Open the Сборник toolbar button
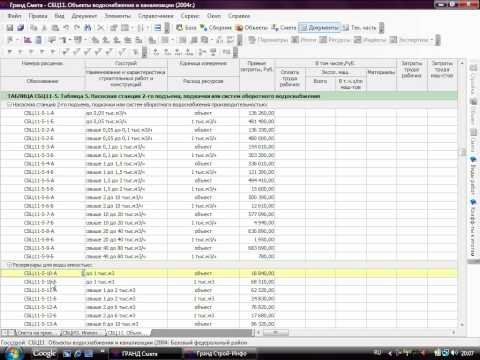480x360 pixels. tap(216, 28)
